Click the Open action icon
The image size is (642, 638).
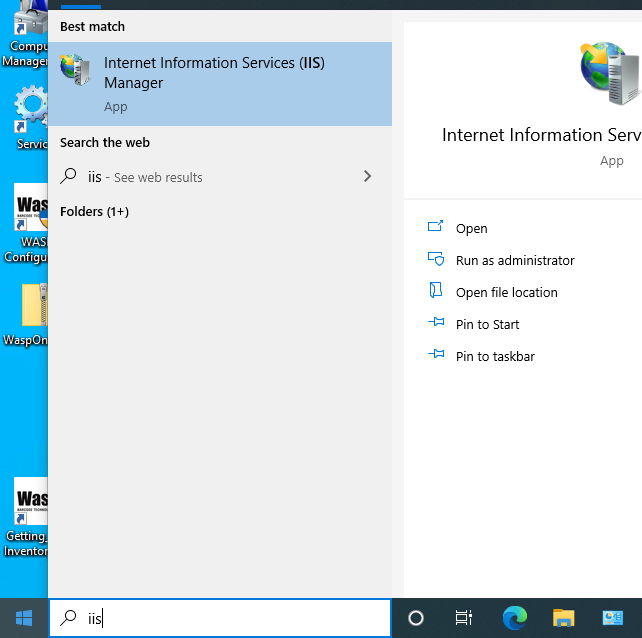pos(435,226)
